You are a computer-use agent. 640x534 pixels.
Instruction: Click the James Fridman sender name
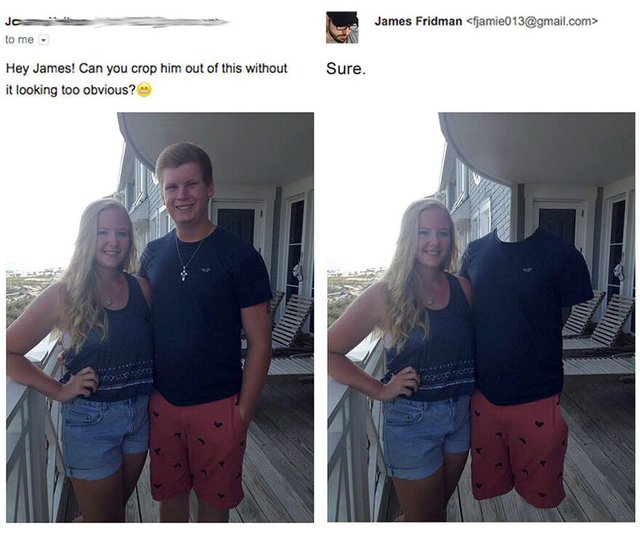click(418, 21)
